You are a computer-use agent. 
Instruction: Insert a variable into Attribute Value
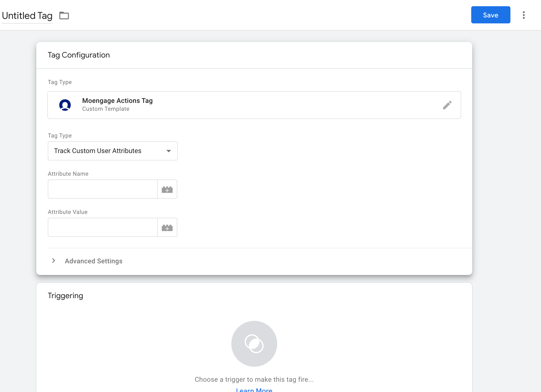(167, 227)
